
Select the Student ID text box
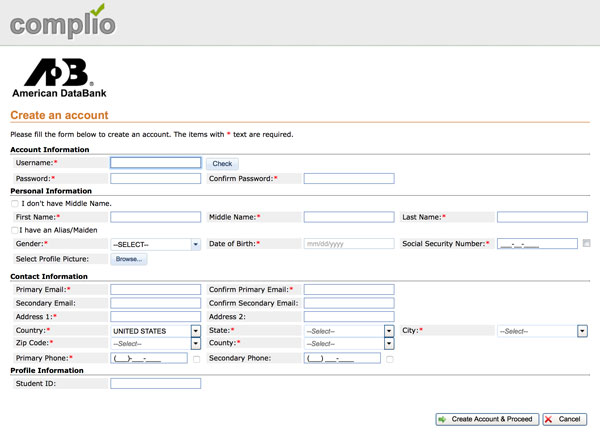(155, 383)
